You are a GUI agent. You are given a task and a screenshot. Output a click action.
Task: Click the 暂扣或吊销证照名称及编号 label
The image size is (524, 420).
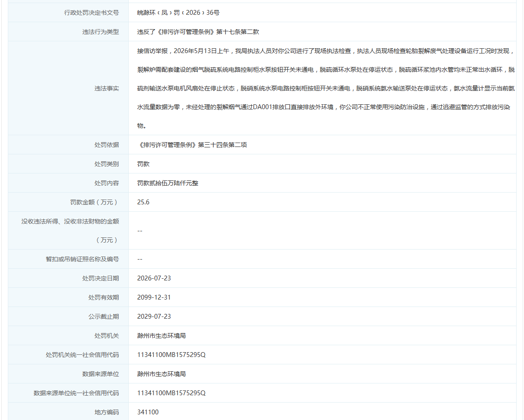pyautogui.click(x=82, y=259)
